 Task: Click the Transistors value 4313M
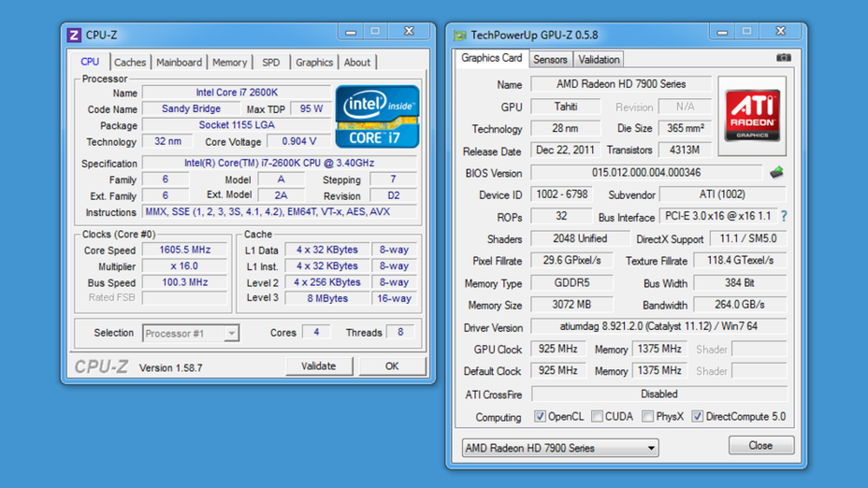(684, 150)
